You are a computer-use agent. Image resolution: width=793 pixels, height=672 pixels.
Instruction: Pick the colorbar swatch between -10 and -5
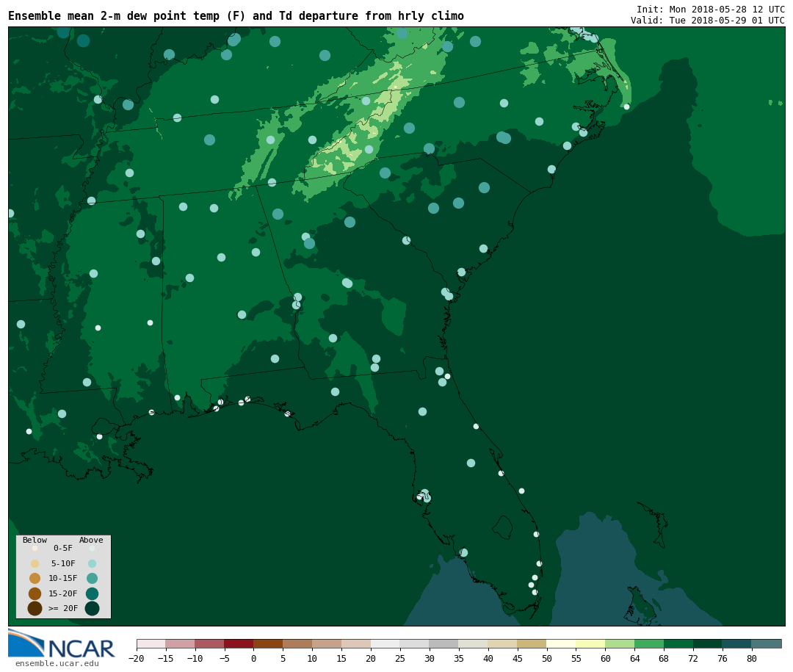coord(209,643)
